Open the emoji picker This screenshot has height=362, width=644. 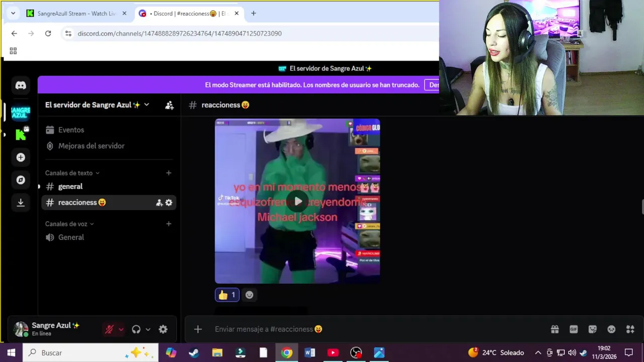tap(611, 329)
